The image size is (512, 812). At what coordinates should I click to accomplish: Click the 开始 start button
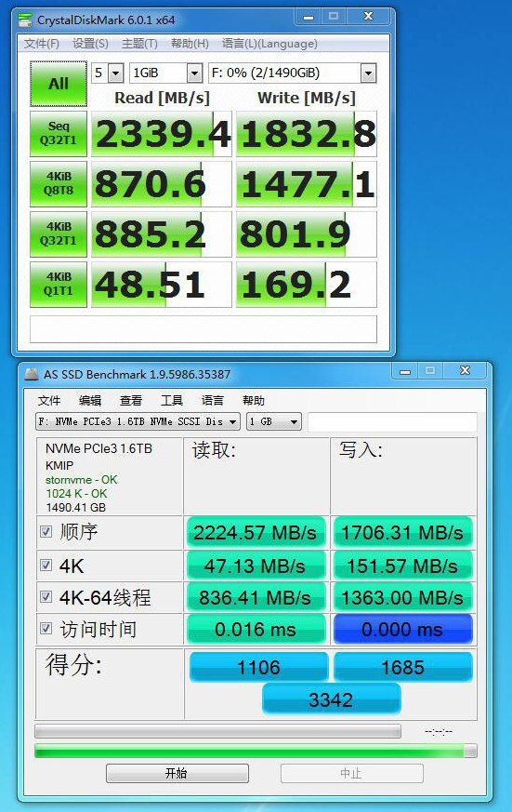point(177,773)
